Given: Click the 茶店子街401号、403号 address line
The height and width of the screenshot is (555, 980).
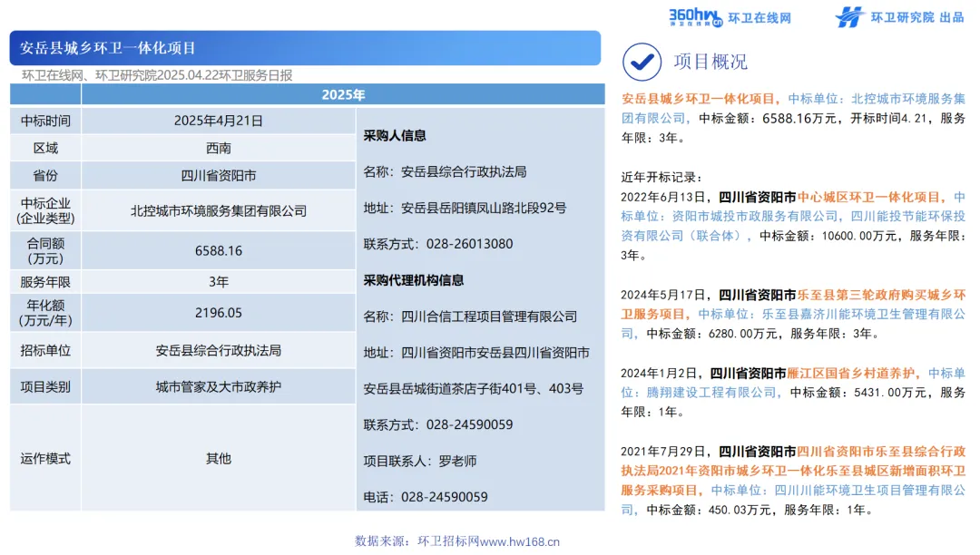Looking at the screenshot, I should (473, 389).
